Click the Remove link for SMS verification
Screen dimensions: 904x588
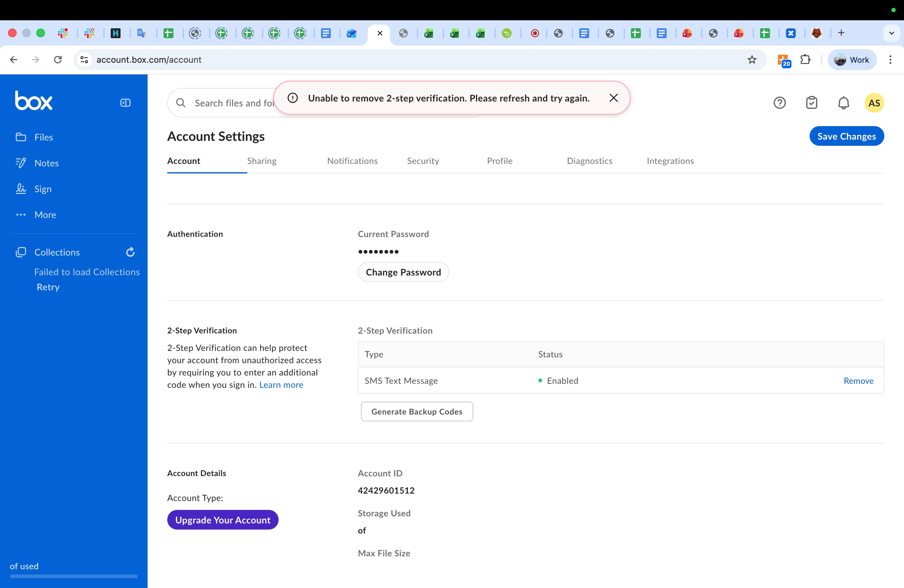click(x=858, y=381)
